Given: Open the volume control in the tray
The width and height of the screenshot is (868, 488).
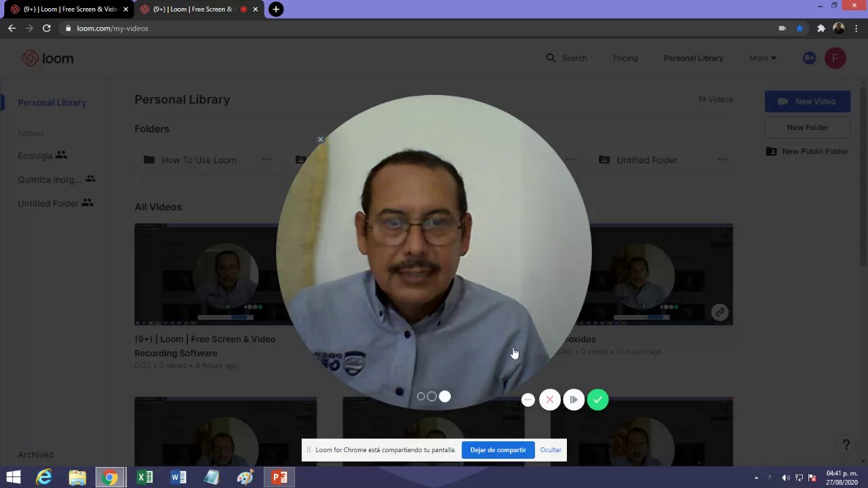Looking at the screenshot, I should [786, 478].
